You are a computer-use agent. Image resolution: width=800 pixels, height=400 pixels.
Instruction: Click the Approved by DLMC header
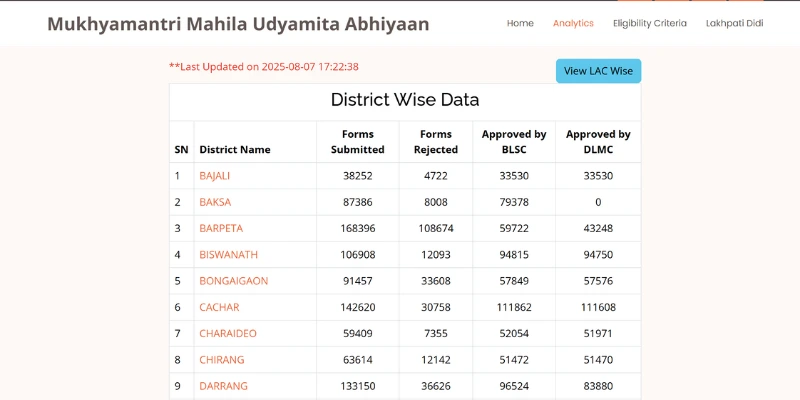click(598, 142)
